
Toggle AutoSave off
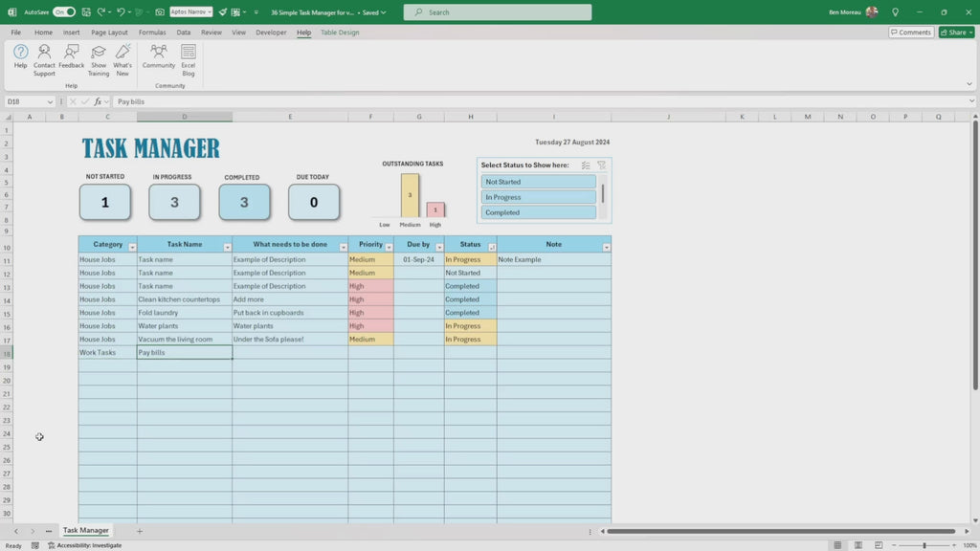click(x=63, y=12)
